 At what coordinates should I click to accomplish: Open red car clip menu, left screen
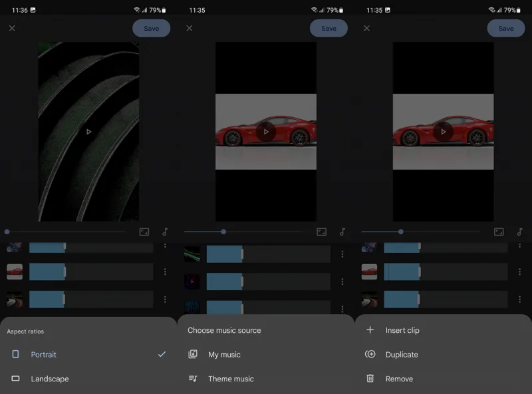pyautogui.click(x=165, y=272)
